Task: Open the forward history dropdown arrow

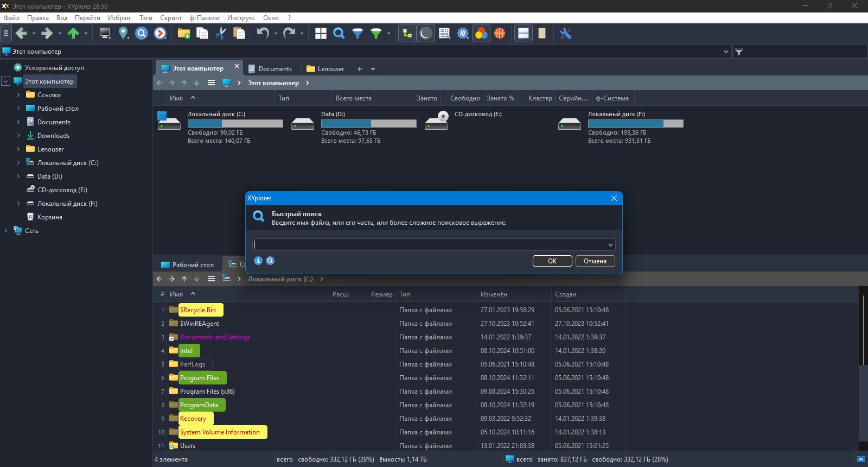Action: coord(60,34)
